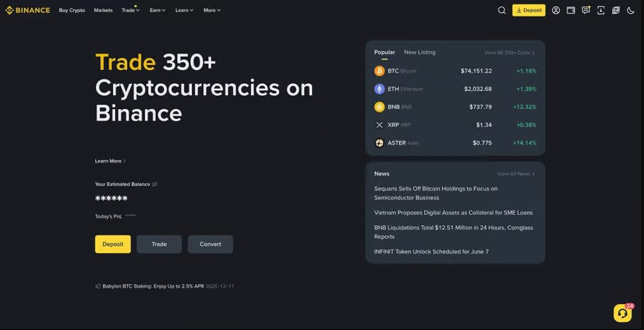Screen dimensions: 644x330
Task: Open the wallet icon in header
Action: (571, 10)
